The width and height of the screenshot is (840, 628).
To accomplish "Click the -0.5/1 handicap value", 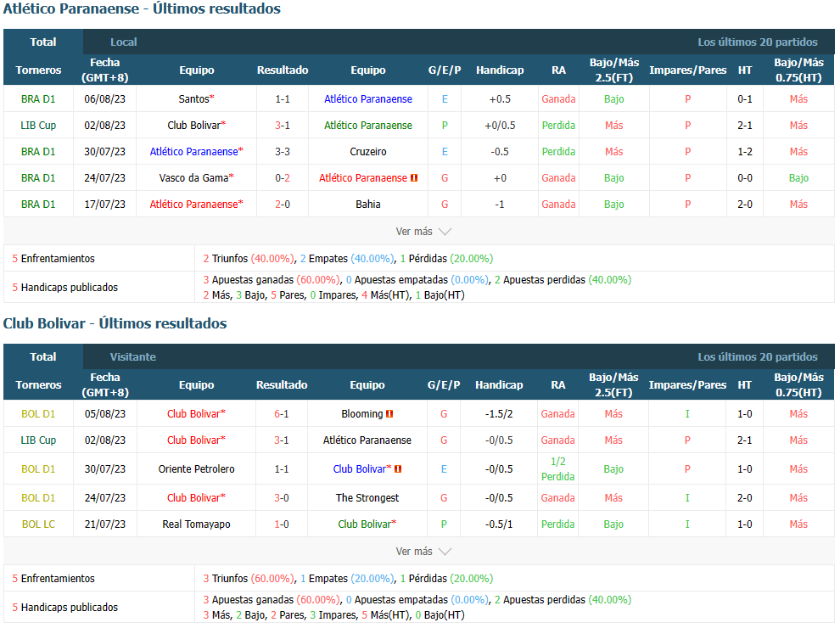I will [x=499, y=524].
